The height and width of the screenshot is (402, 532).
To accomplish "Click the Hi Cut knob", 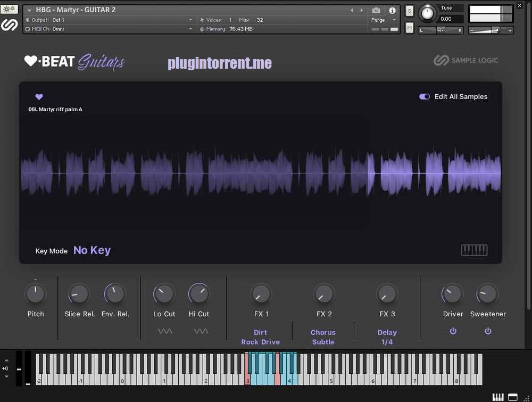I will (199, 294).
